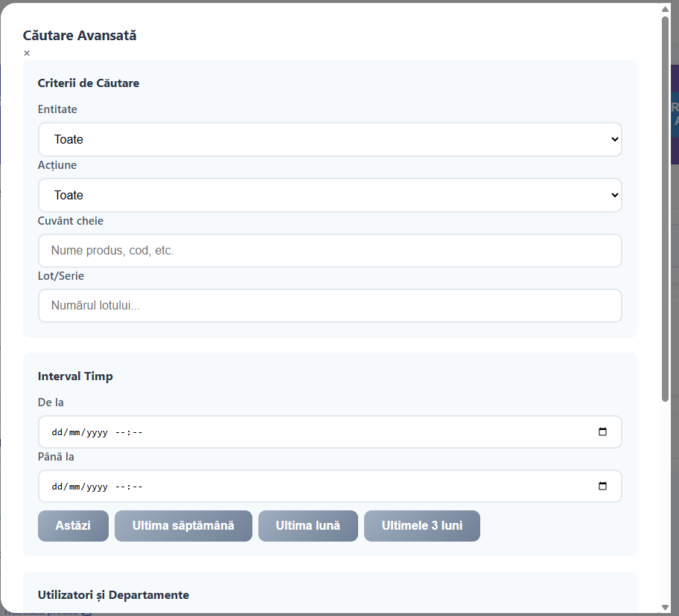Image resolution: width=679 pixels, height=616 pixels.
Task: Select the year segment in Până la
Action: pyautogui.click(x=98, y=487)
